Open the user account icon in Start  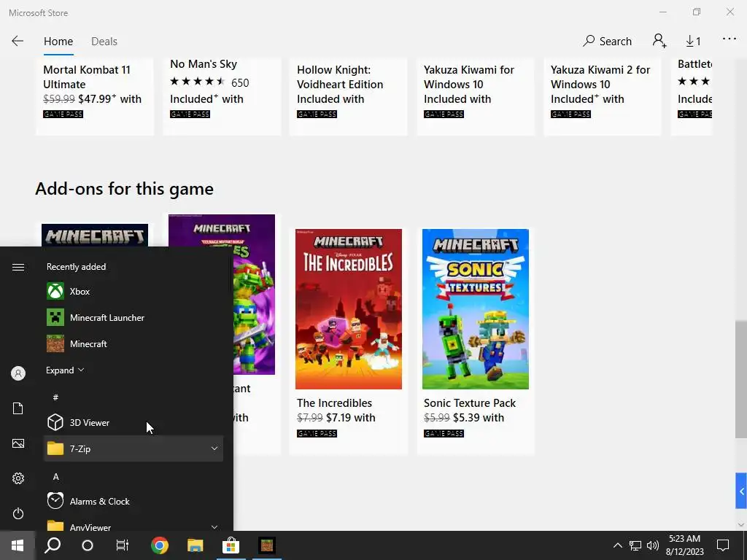pos(18,373)
